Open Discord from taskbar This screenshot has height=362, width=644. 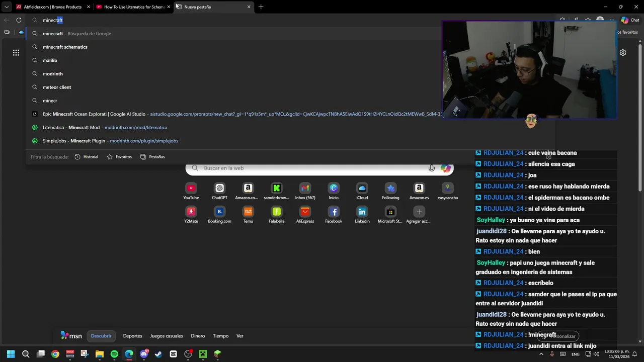click(x=144, y=354)
